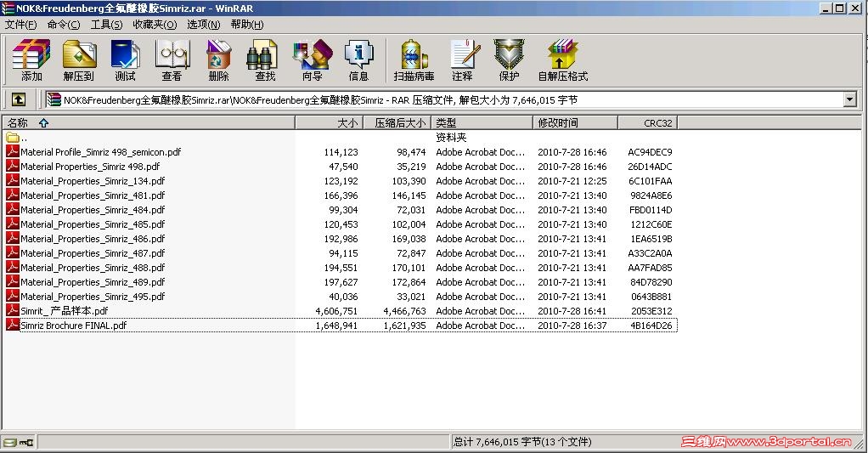The width and height of the screenshot is (868, 453).
Task: Select Material Profile_Simriz 498_semicon.pdf
Action: click(101, 152)
